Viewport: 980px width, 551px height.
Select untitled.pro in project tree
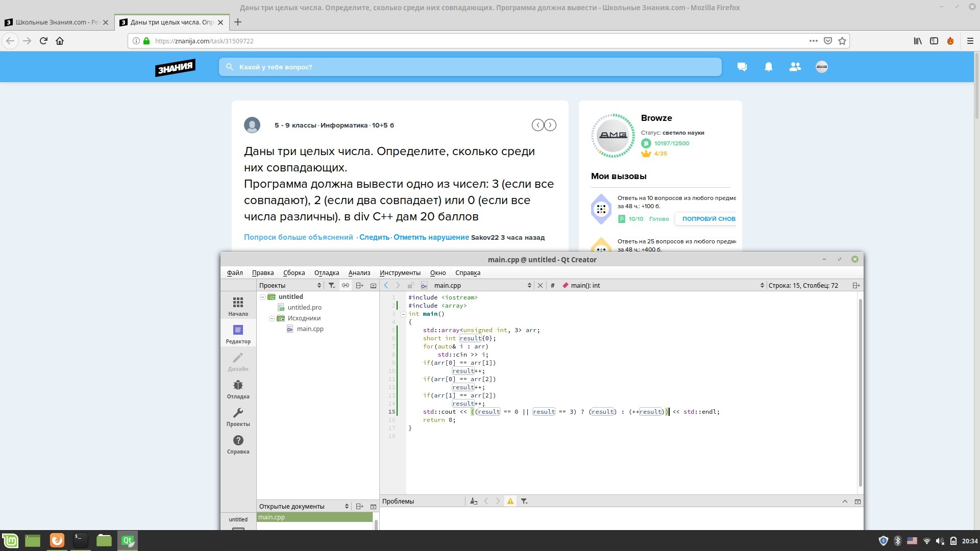pyautogui.click(x=304, y=308)
